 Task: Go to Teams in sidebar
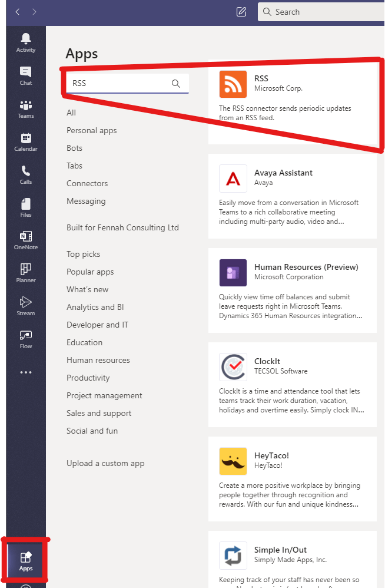click(x=26, y=108)
